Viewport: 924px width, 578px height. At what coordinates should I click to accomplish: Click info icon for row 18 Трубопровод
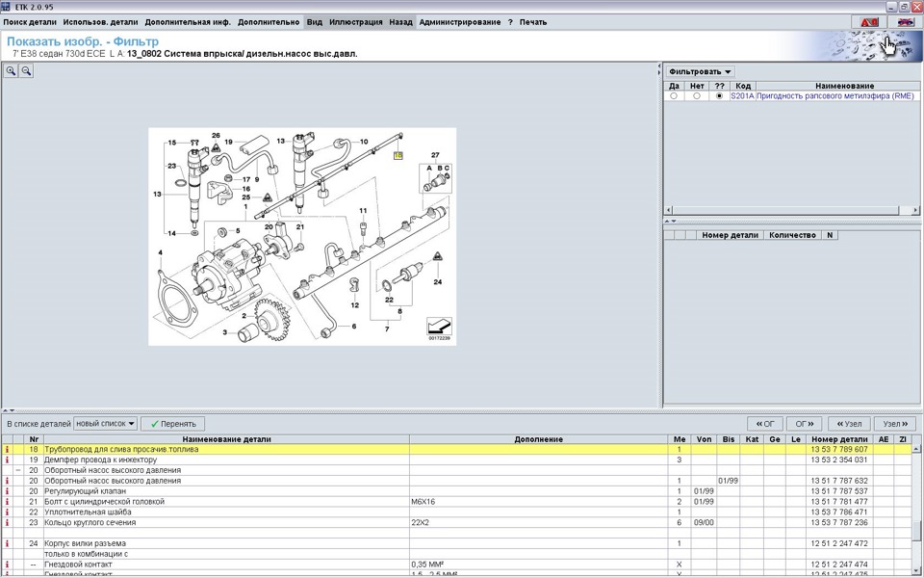coord(8,450)
